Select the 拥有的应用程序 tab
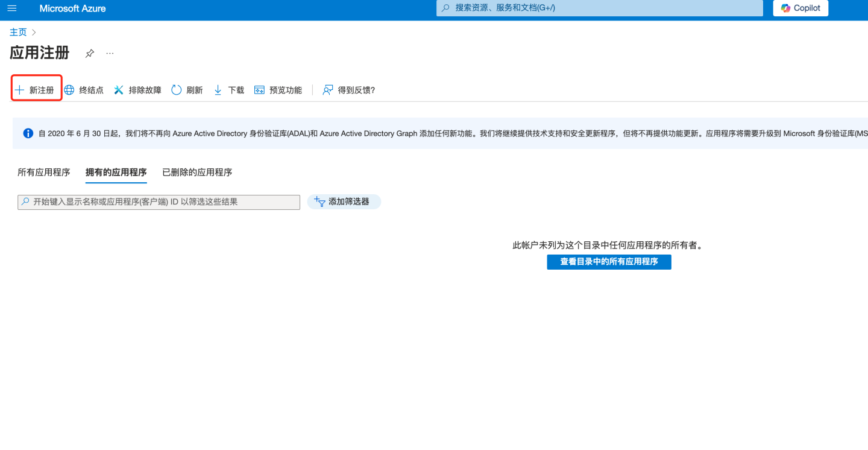Screen dimensions: 868x450 click(116, 172)
